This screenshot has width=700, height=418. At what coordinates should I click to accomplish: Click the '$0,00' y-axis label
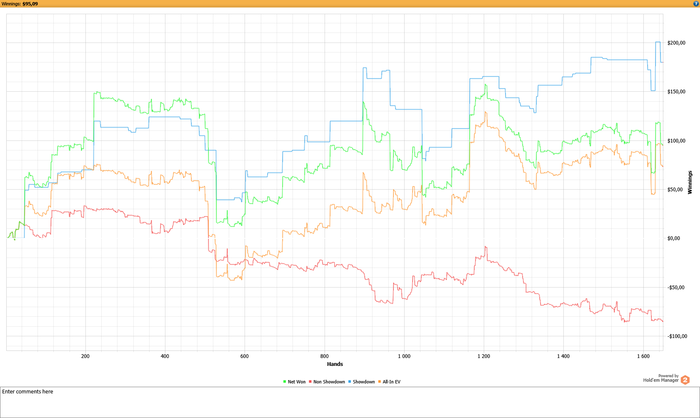(x=674, y=238)
